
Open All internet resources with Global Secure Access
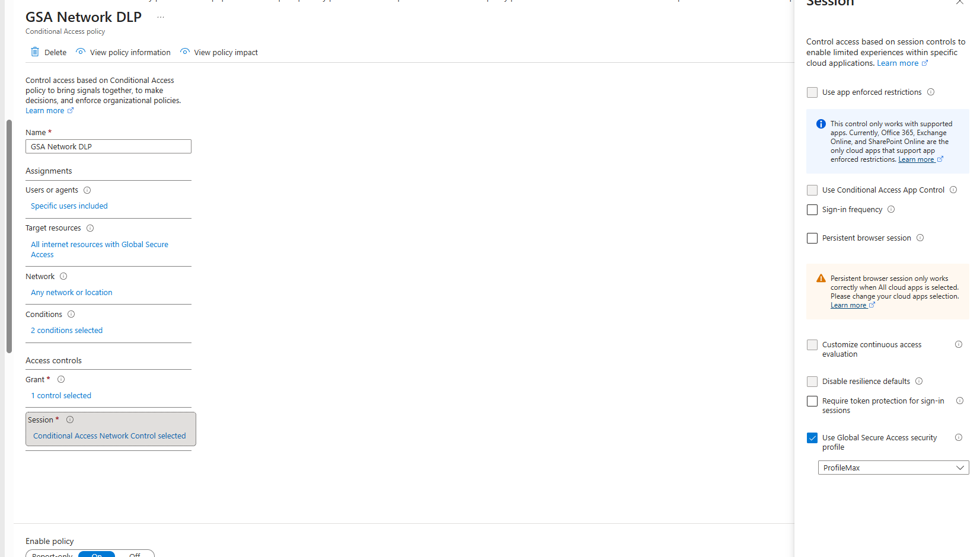pyautogui.click(x=100, y=249)
